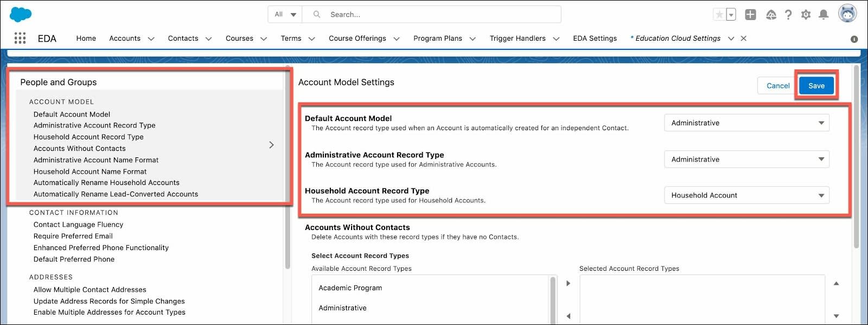Open the user profile avatar

(847, 14)
